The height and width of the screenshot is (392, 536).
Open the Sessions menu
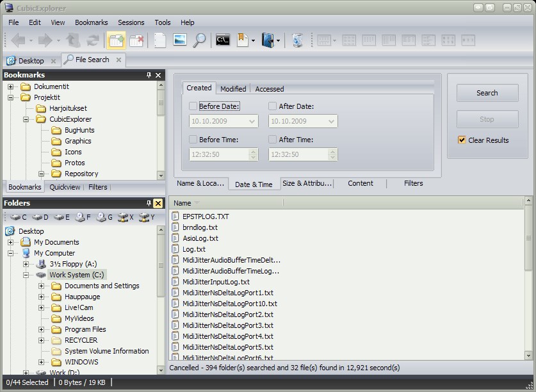[x=131, y=22]
